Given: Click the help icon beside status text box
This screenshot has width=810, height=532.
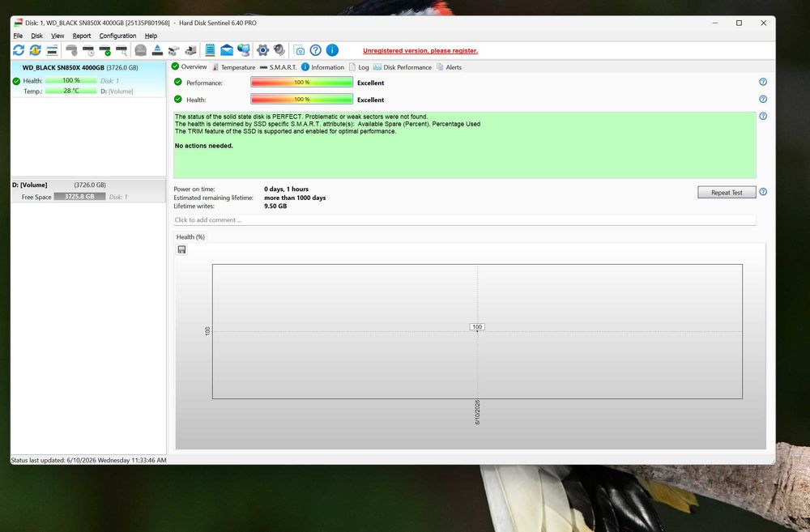Looking at the screenshot, I should click(x=763, y=117).
